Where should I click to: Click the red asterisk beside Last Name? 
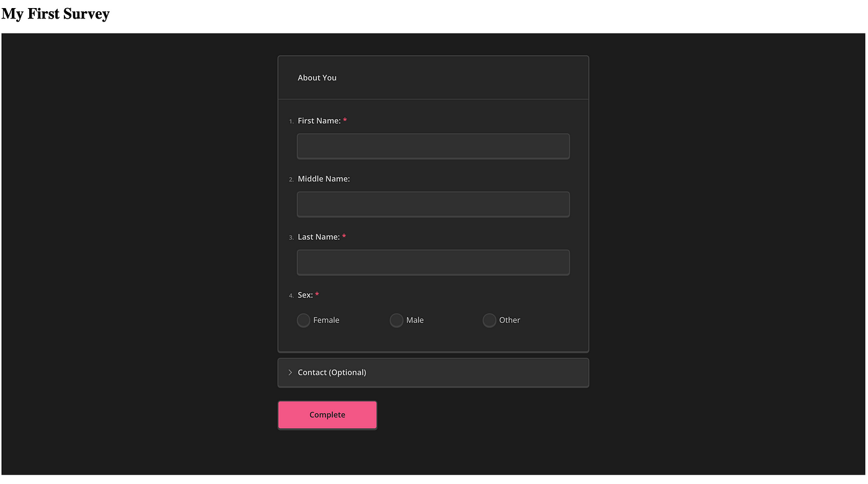(345, 236)
